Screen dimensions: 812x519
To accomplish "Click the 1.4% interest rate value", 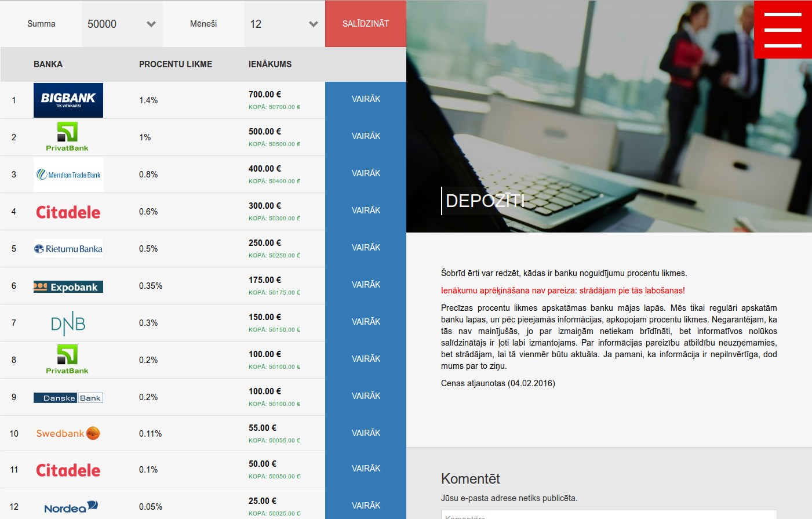I will pos(148,100).
